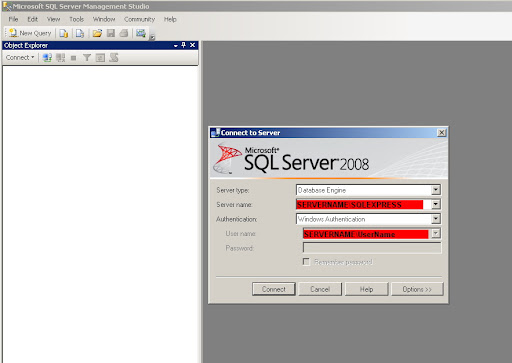The width and height of the screenshot is (512, 363).
Task: Click the Object Explorer empty tree pane
Action: point(100,213)
